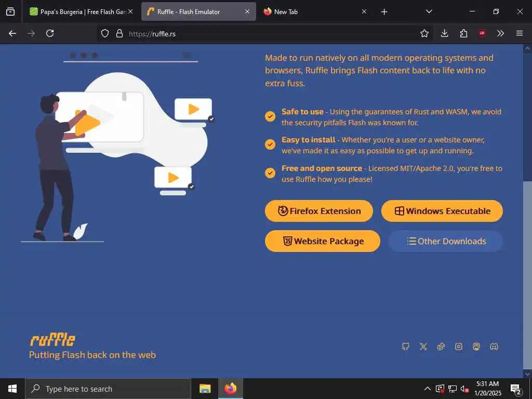The width and height of the screenshot is (532, 399).
Task: Click the "Safe to use" heading text
Action: [302, 112]
